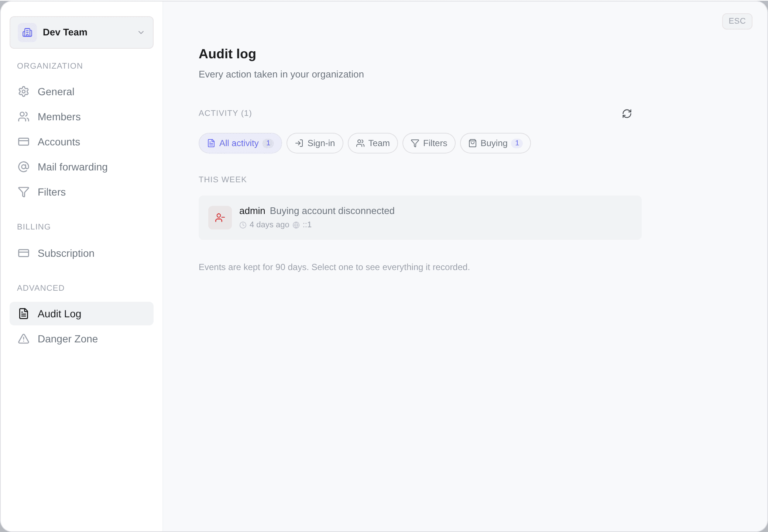Click the 4 days ago timestamp
This screenshot has height=532, width=768.
[269, 225]
